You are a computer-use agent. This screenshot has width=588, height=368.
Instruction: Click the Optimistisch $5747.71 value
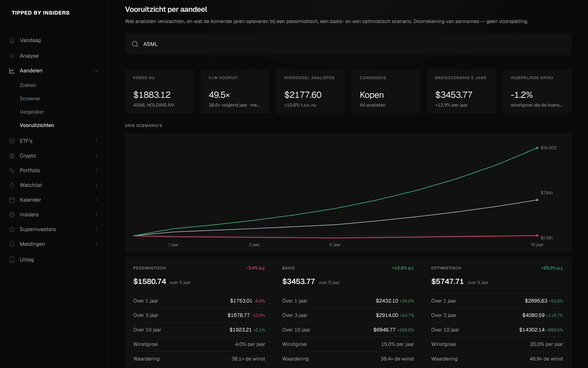[447, 282]
